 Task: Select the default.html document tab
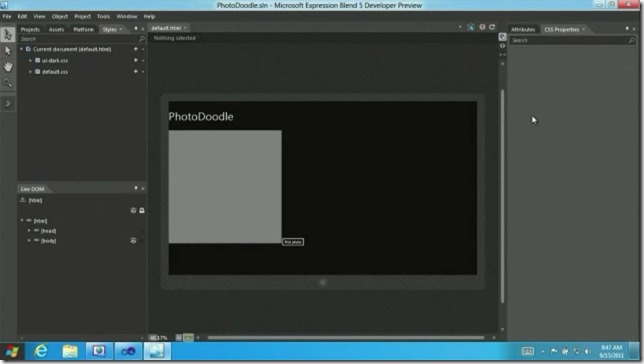[166, 28]
